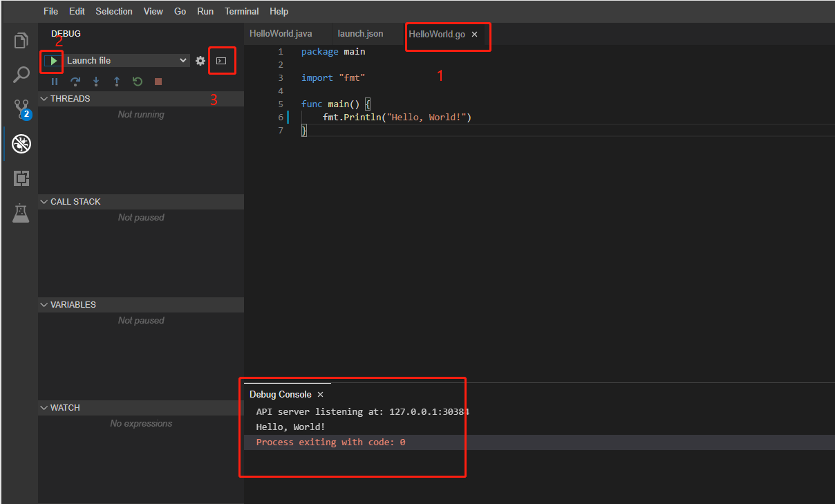835x504 pixels.
Task: Open the Terminal menu
Action: (x=242, y=11)
